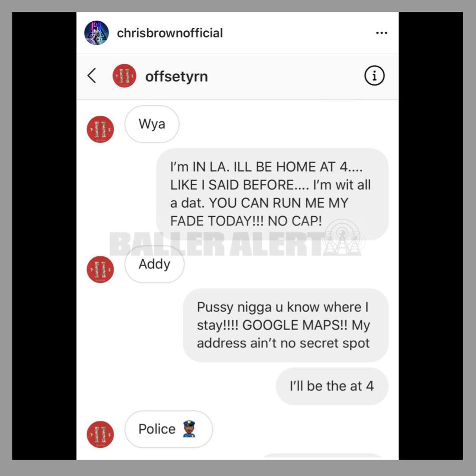Screen dimensions: 476x476
Task: Select the I'm IN LA message bubble
Action: (272, 194)
